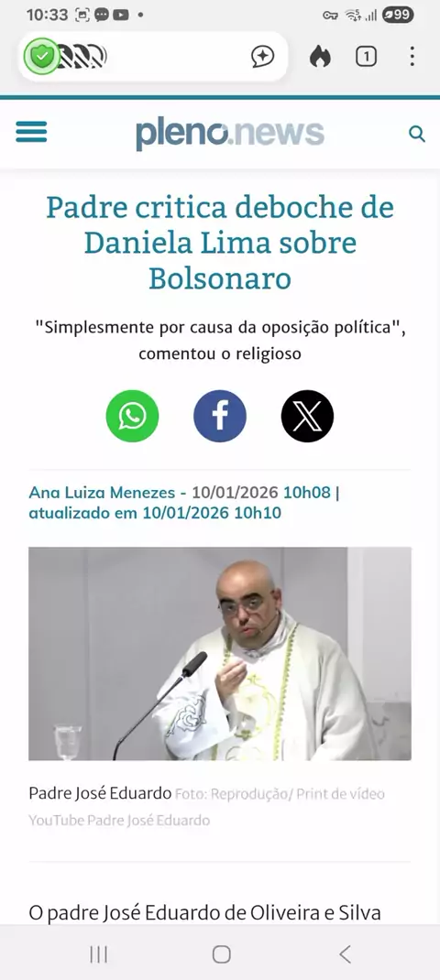Viewport: 440px width, 980px height.
Task: Tap the fire clear-data icon
Action: click(x=320, y=57)
